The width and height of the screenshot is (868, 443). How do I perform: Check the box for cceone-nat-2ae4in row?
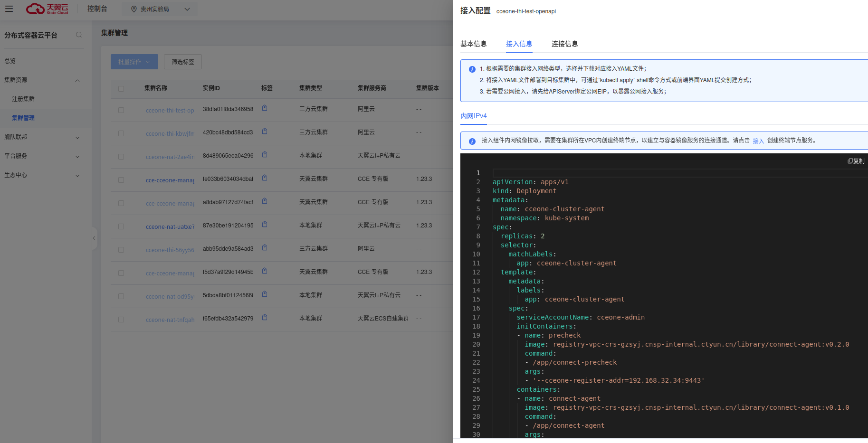click(x=121, y=157)
